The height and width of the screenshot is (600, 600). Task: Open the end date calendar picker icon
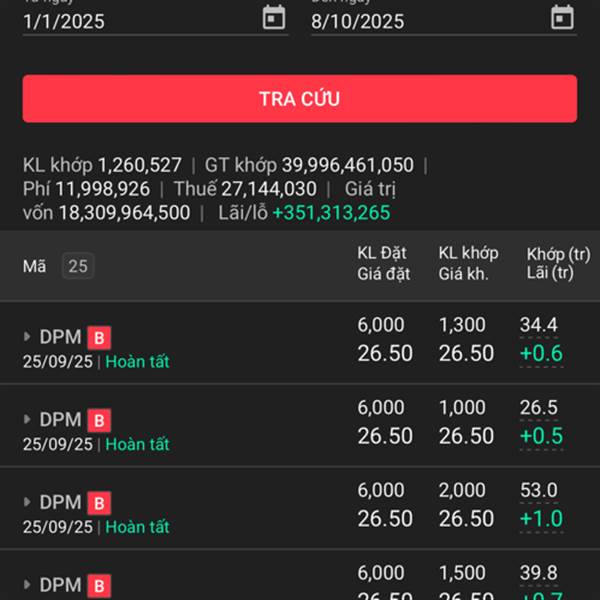[x=563, y=18]
